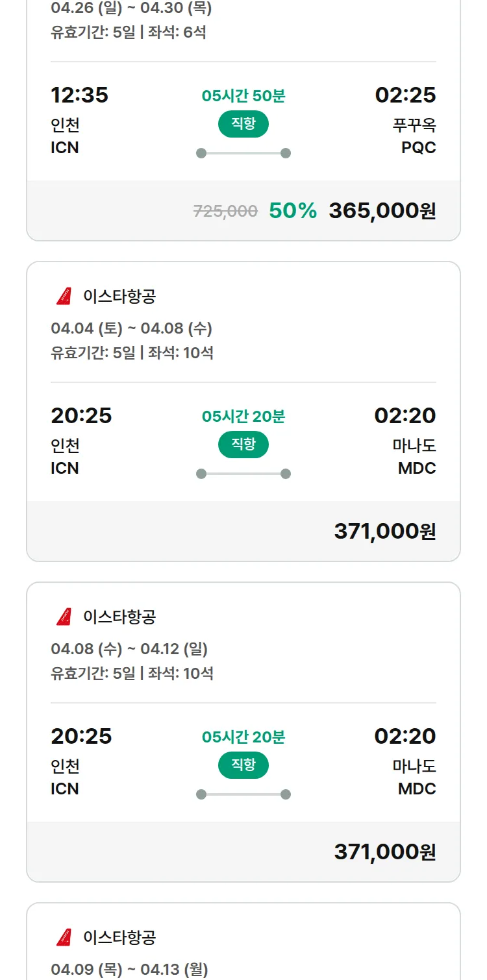Click Eastar Jet logo on 04.09 flight card
The width and height of the screenshot is (487, 980).
click(64, 937)
